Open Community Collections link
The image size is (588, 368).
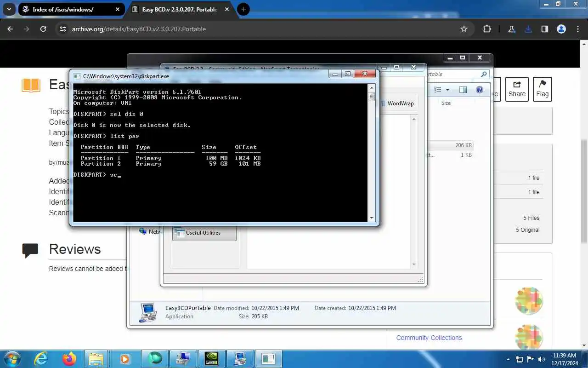click(429, 338)
